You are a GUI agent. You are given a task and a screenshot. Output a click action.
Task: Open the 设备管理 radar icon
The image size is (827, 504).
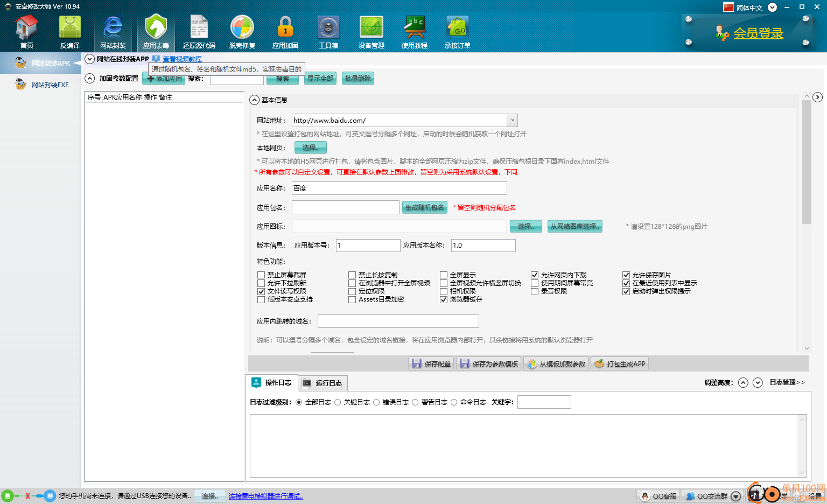click(x=372, y=32)
